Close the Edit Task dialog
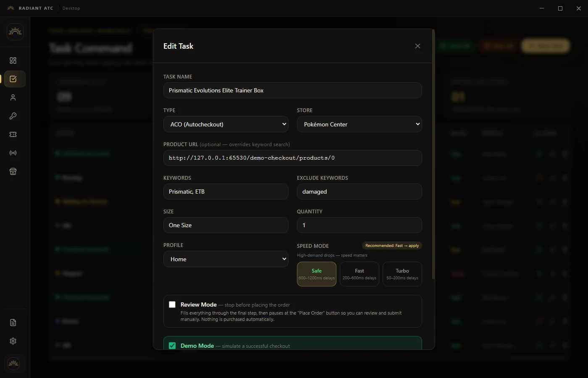The image size is (588, 378). click(x=417, y=46)
